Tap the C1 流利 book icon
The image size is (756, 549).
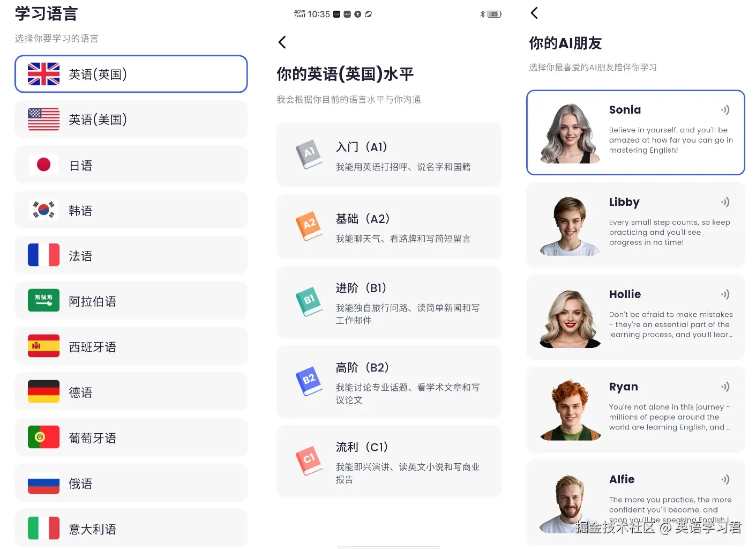coord(309,460)
